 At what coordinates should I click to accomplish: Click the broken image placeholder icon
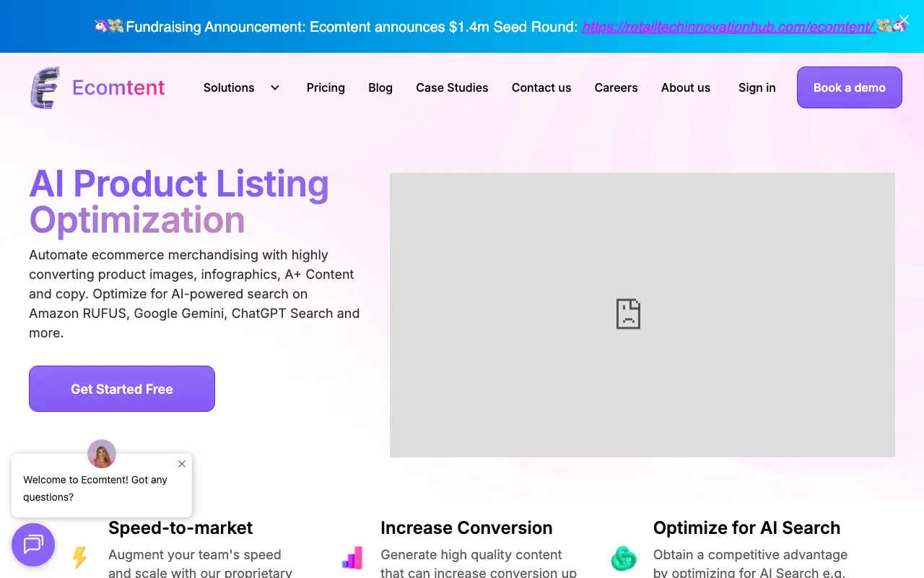(628, 314)
